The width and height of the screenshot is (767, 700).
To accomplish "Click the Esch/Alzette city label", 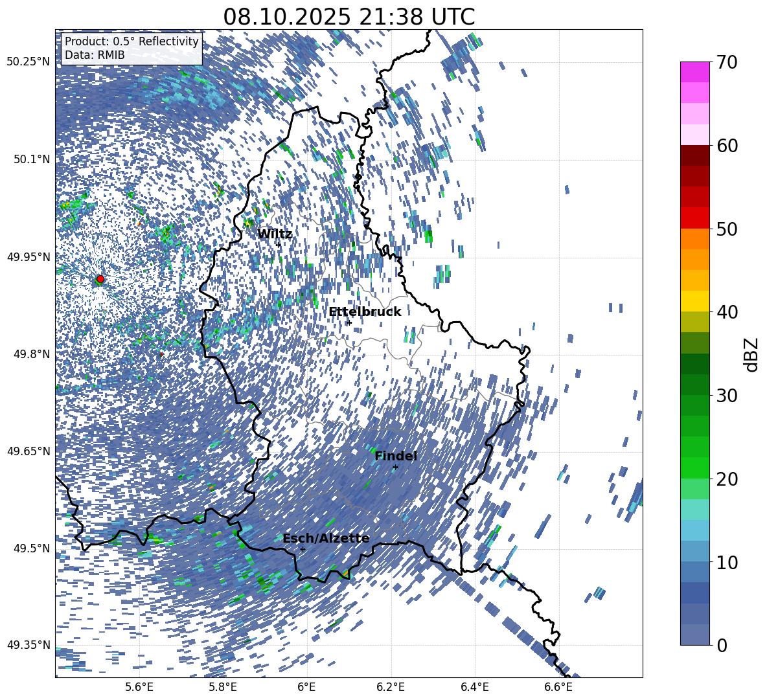I will pos(326,538).
